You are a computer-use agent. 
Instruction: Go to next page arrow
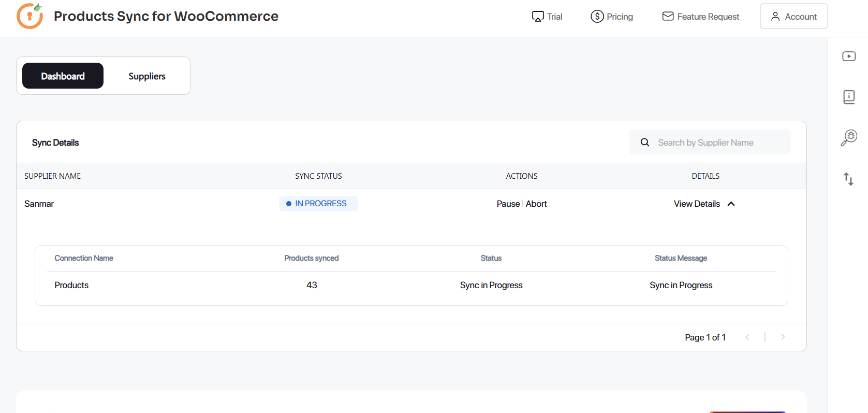coord(783,337)
